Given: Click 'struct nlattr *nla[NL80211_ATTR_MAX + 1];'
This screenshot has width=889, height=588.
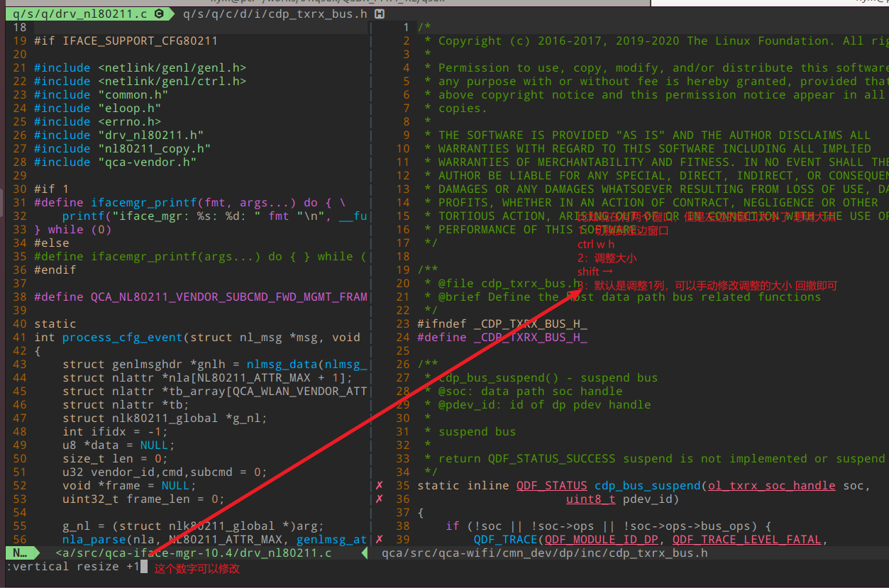Looking at the screenshot, I should pyautogui.click(x=207, y=378).
